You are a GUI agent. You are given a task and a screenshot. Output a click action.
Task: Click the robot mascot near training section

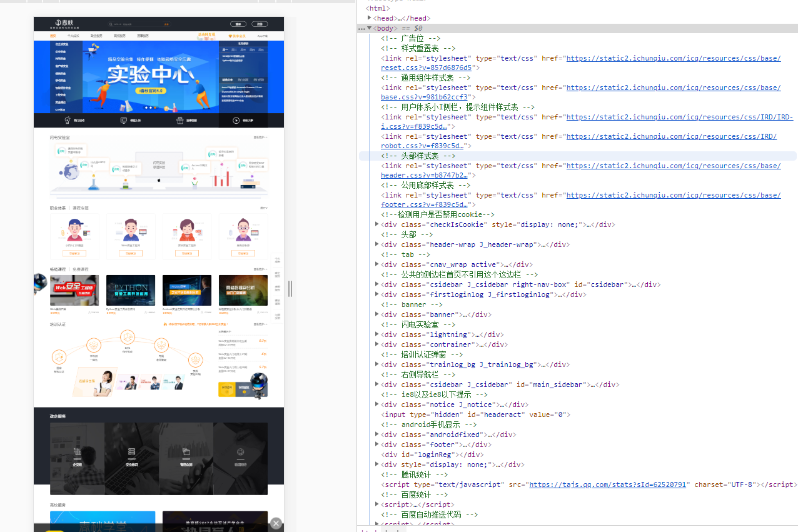point(258,385)
